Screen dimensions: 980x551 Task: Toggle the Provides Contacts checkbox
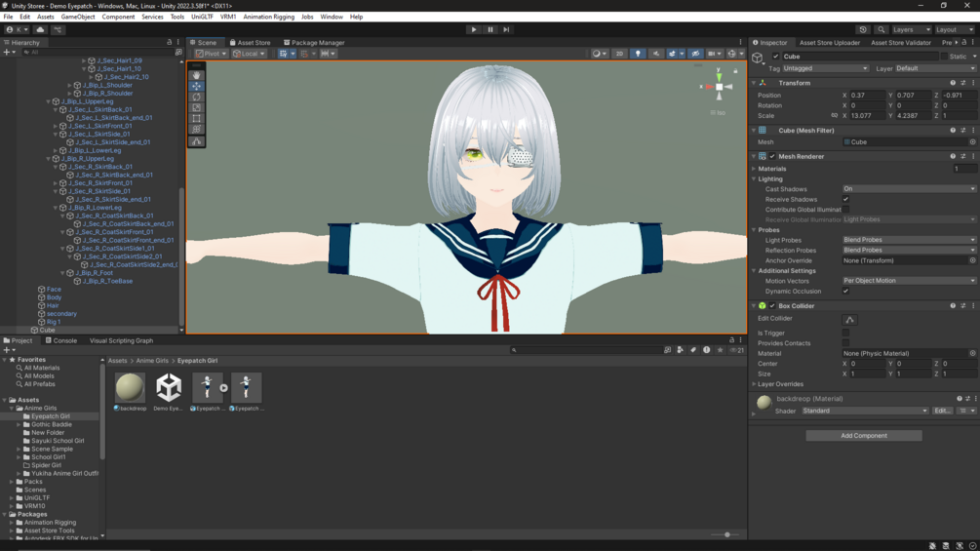point(845,343)
